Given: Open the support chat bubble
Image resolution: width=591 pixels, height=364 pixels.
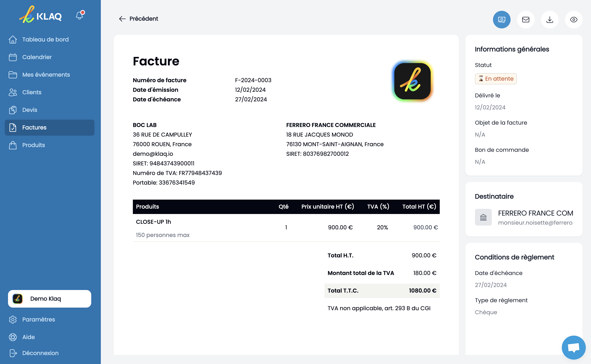Looking at the screenshot, I should 573,347.
